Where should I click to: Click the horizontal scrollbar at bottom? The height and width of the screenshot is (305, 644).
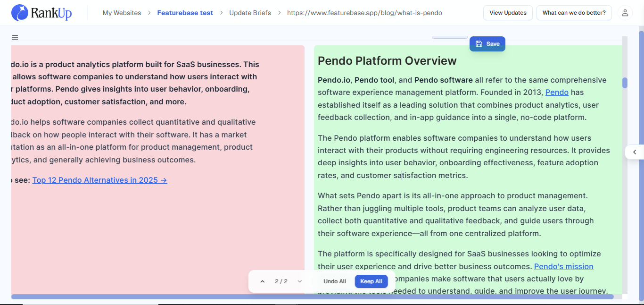312,297
